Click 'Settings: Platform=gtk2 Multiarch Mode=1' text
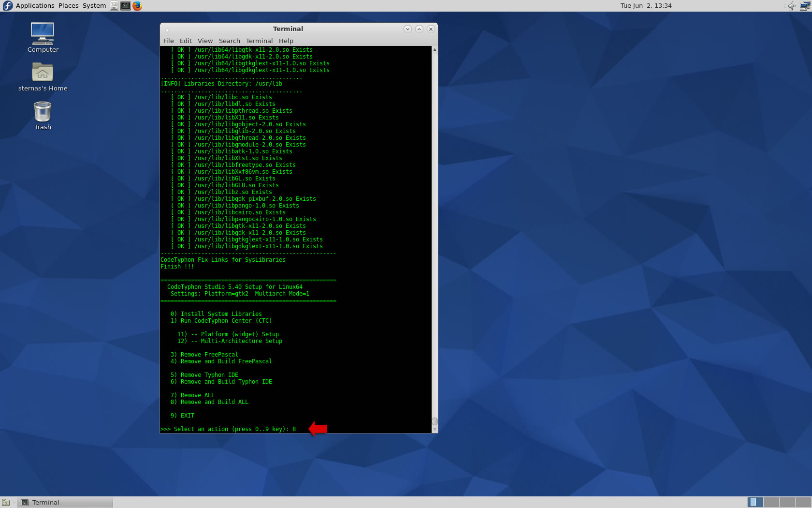The height and width of the screenshot is (508, 812). 240,294
